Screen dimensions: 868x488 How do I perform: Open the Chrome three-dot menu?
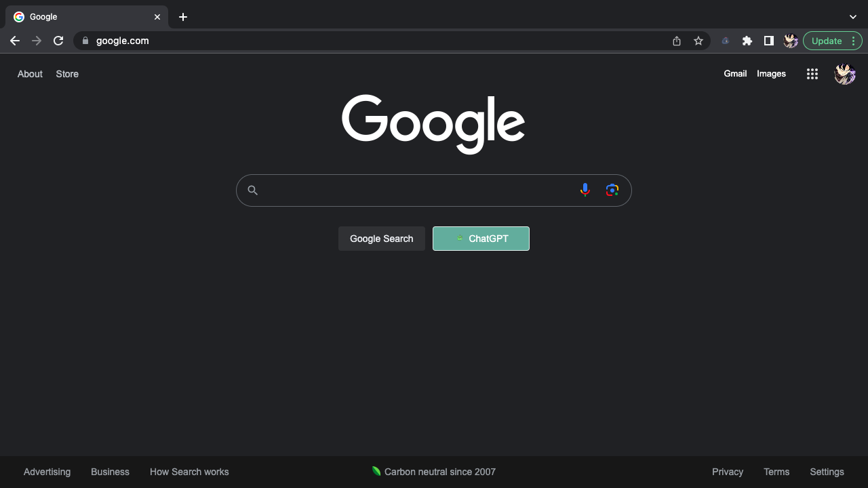click(853, 41)
